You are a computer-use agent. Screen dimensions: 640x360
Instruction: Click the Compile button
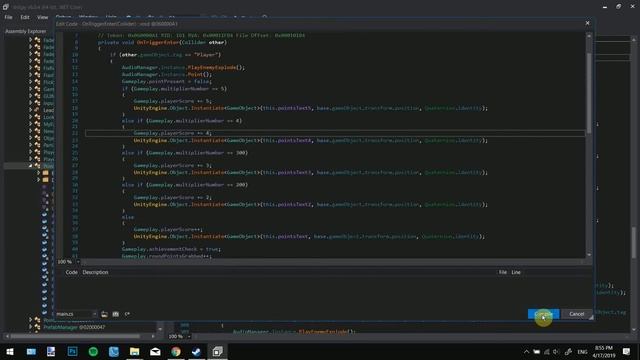[x=543, y=314]
